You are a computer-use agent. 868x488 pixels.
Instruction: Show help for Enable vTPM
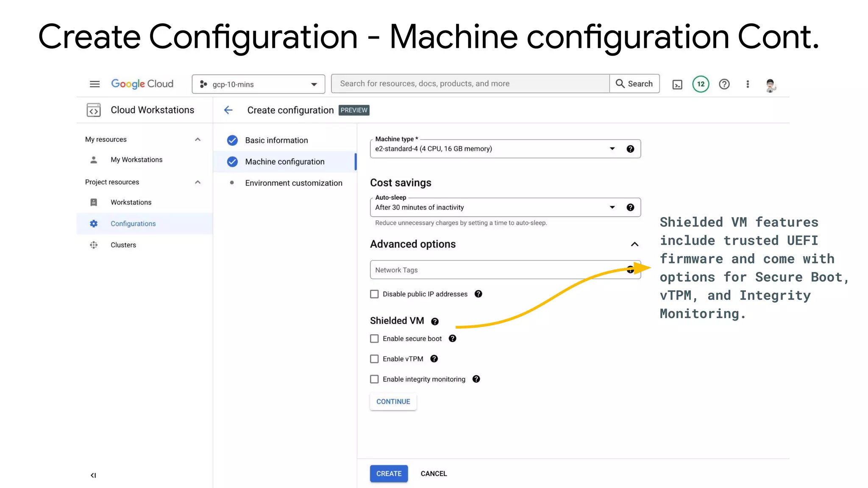coord(434,359)
